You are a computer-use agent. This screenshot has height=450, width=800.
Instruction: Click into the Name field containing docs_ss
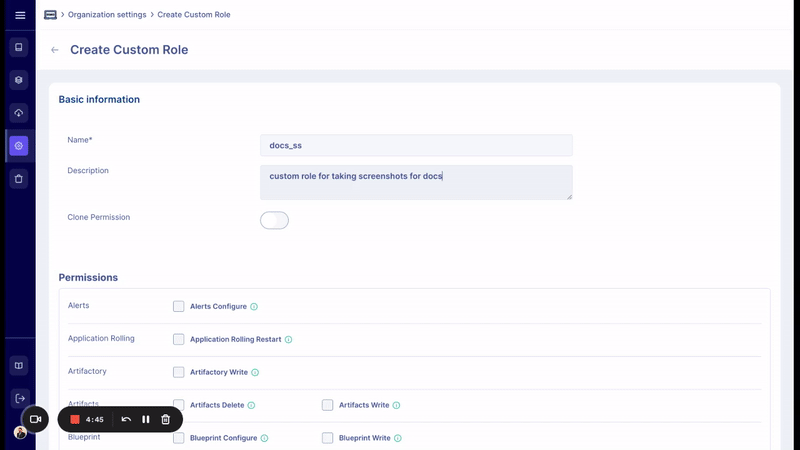[x=416, y=145]
